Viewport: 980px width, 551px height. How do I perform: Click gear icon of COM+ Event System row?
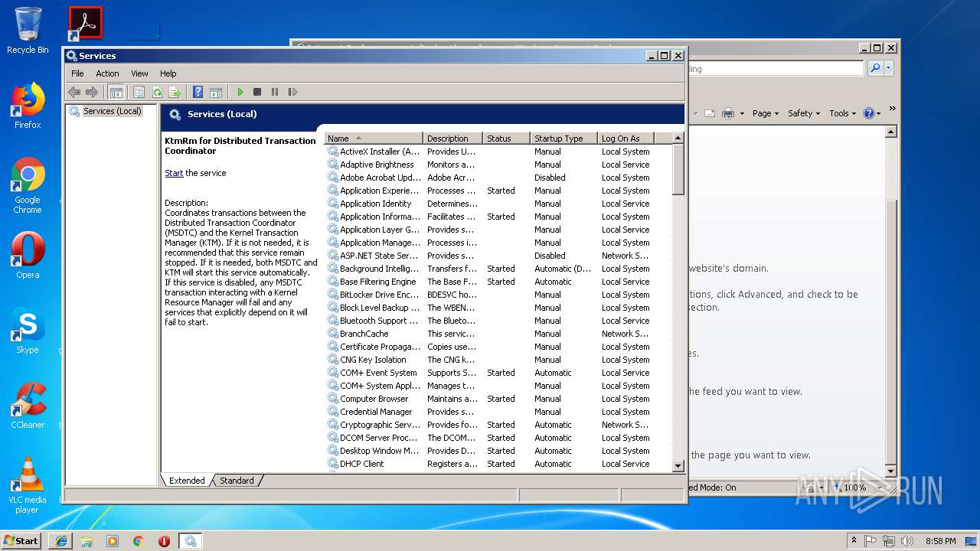coord(332,373)
